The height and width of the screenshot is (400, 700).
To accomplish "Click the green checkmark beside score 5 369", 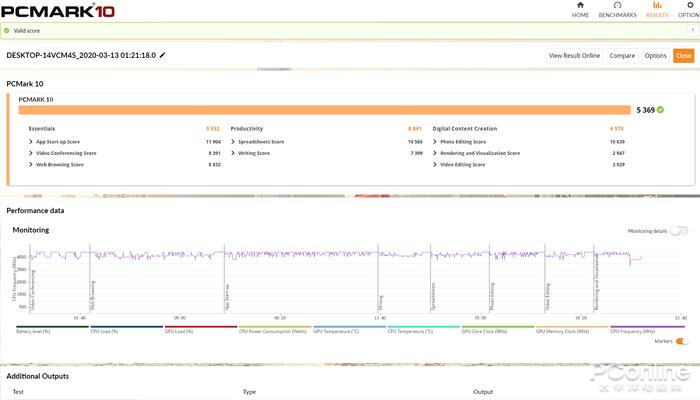I will click(660, 110).
